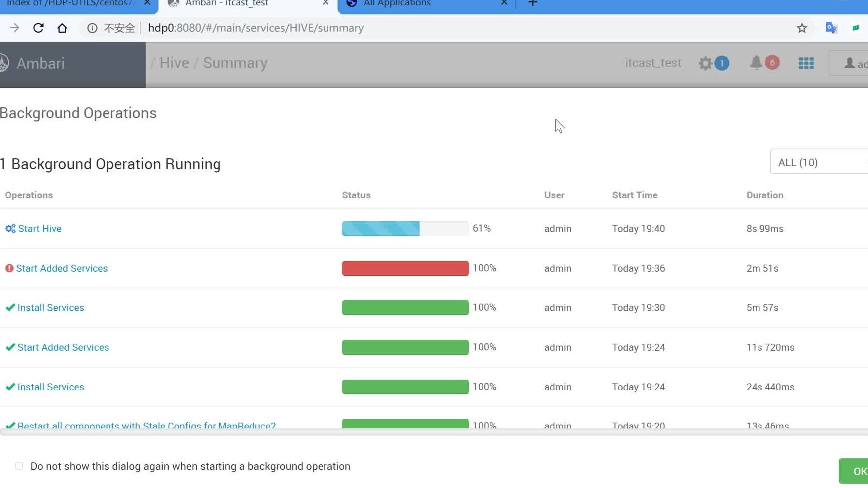Click the site security info icon
Screen dimensions: 868x488
click(x=92, y=28)
